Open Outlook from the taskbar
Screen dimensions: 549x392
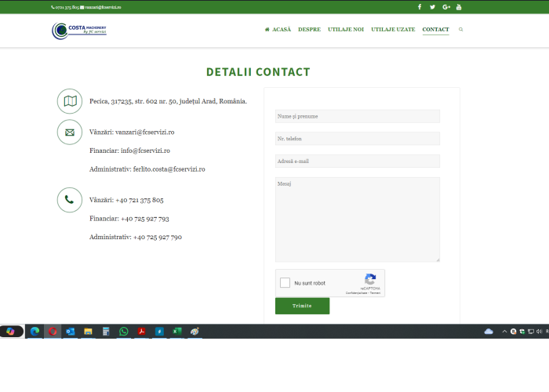pos(71,332)
